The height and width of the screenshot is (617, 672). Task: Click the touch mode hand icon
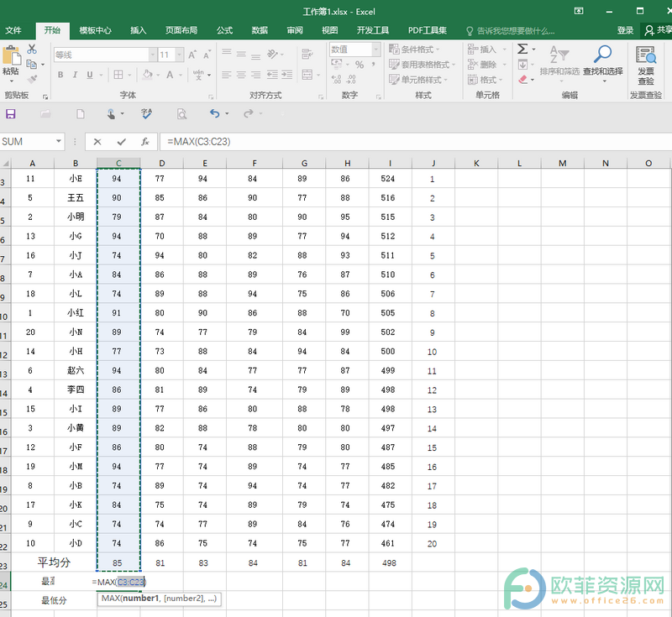(111, 113)
